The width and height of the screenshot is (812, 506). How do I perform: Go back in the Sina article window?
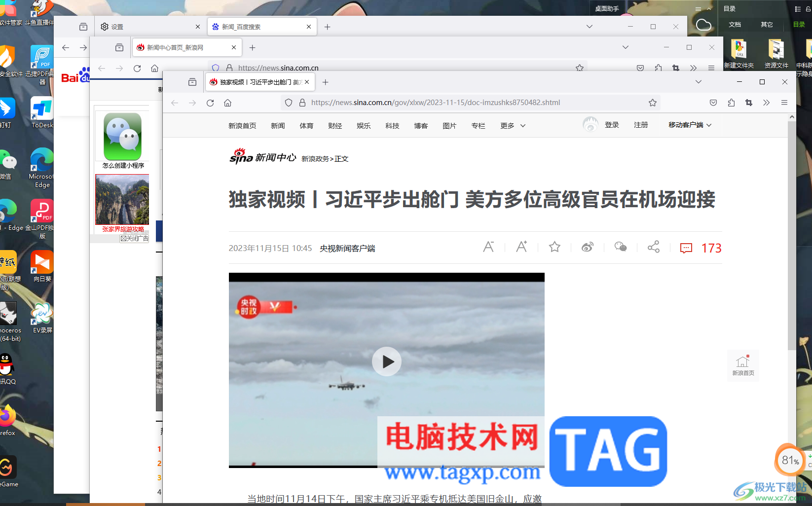click(x=175, y=103)
